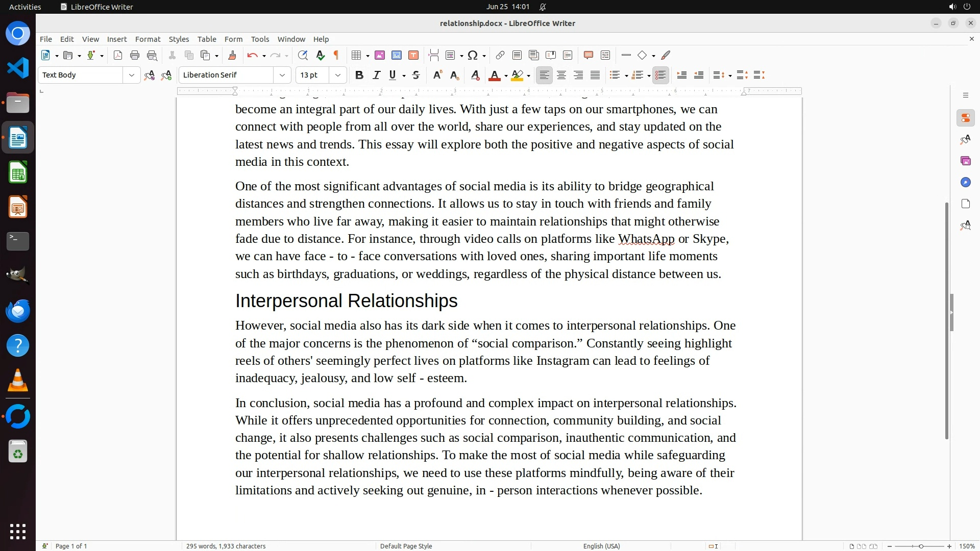Open the font size dropdown

pyautogui.click(x=338, y=76)
